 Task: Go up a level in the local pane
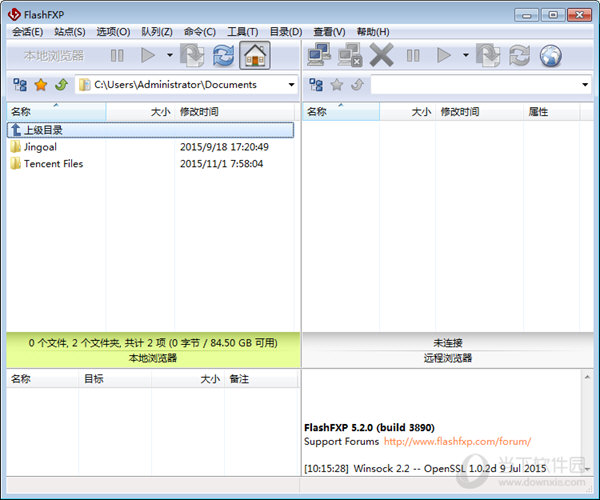point(61,85)
